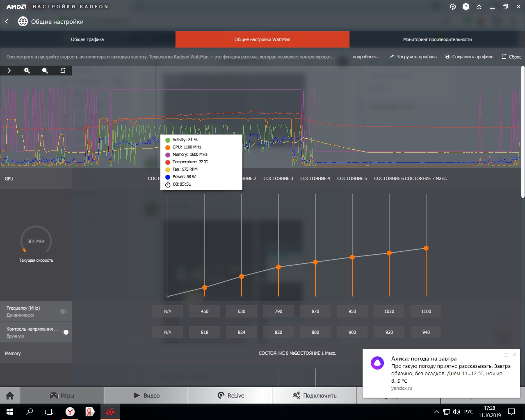
Task: Open the ReLive section
Action: [230, 395]
